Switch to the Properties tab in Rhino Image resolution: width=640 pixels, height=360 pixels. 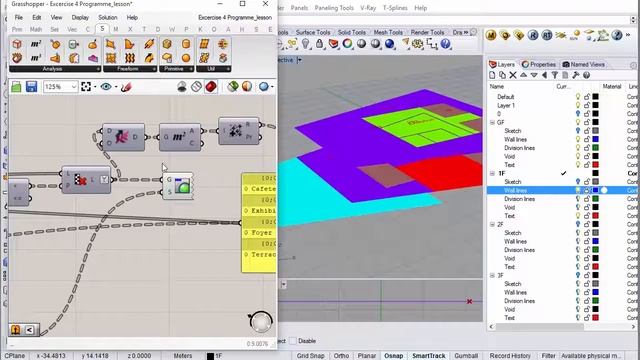tap(539, 64)
